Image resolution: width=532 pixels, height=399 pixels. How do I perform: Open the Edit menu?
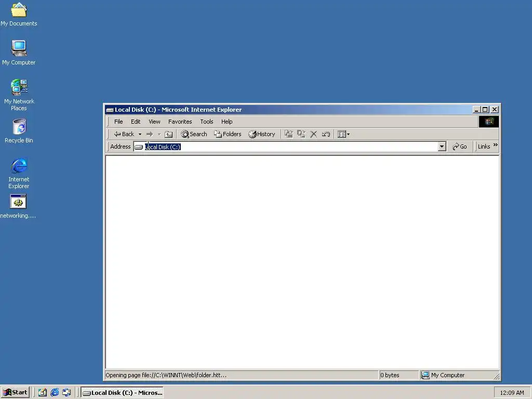(136, 122)
